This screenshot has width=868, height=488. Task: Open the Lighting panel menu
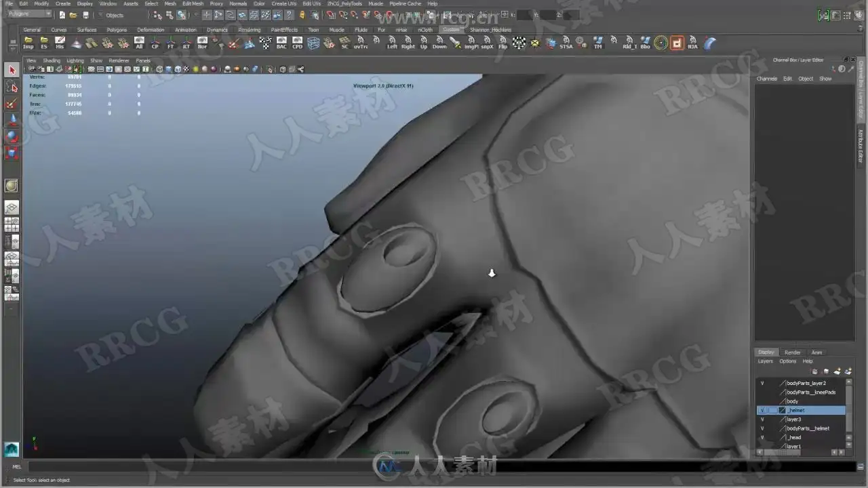[x=75, y=60]
